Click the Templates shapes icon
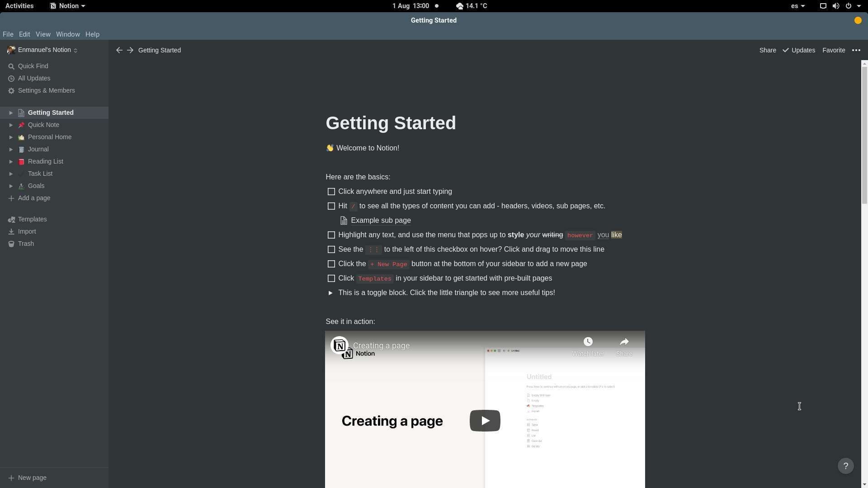 pyautogui.click(x=11, y=220)
